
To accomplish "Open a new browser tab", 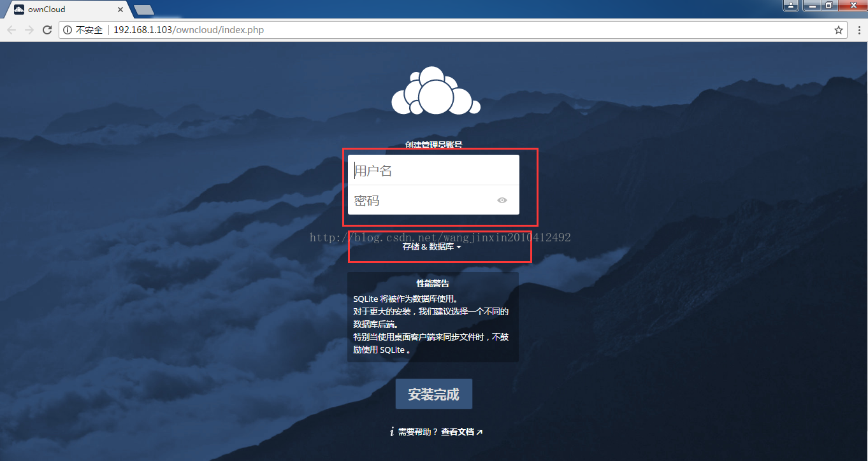I will (144, 10).
